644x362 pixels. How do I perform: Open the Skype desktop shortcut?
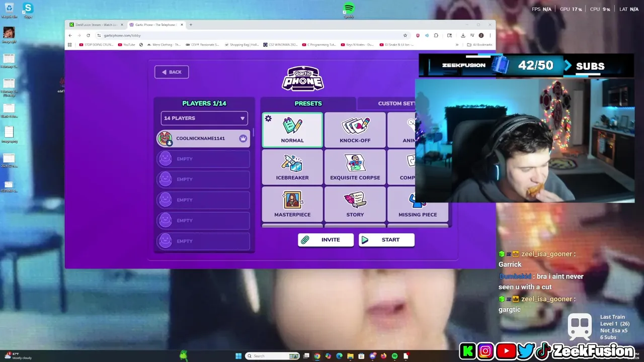click(28, 10)
